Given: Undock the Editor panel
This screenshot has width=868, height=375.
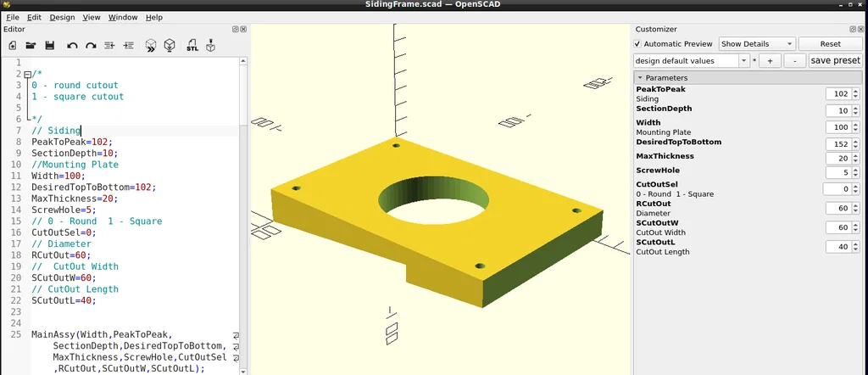Looking at the screenshot, I should pyautogui.click(x=236, y=30).
